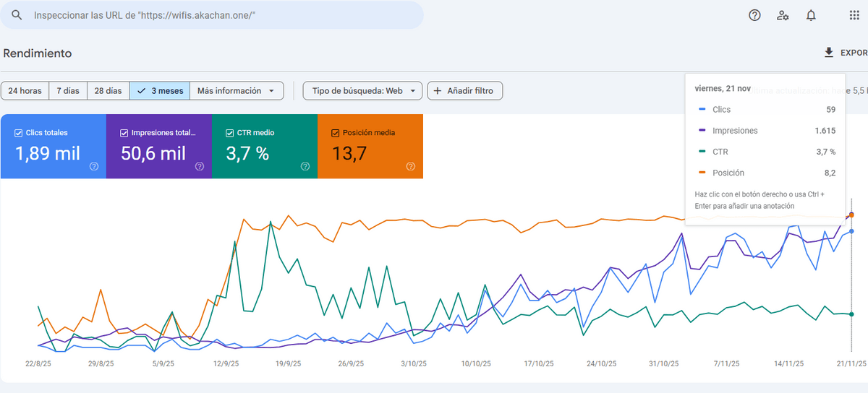Click the URL inspection search field
The width and height of the screenshot is (868, 393).
tap(217, 15)
